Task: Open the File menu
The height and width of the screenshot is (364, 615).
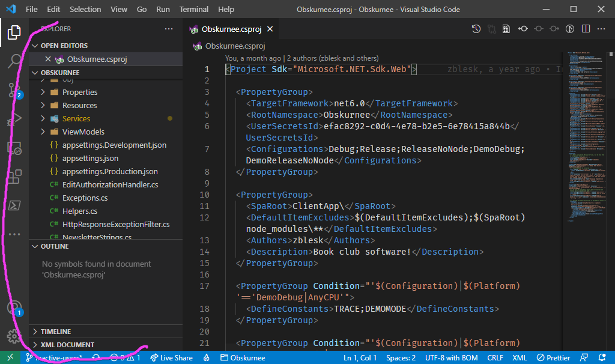Action: (31, 9)
